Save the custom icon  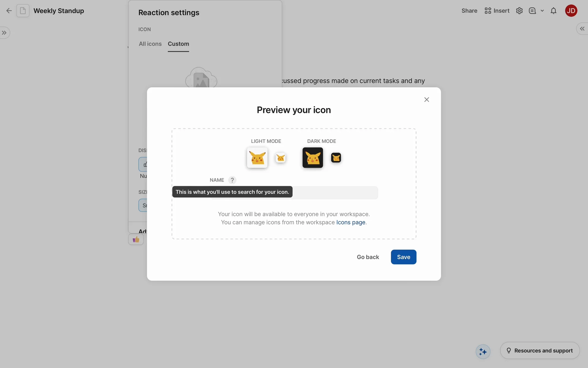[x=403, y=257]
